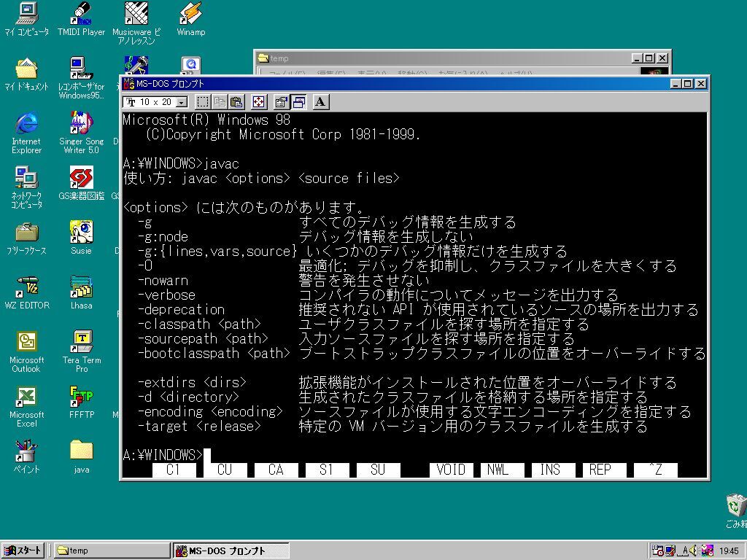This screenshot has width=747, height=560.
Task: Launch the Microsoft Outlook desktop icon
Action: pyautogui.click(x=27, y=352)
